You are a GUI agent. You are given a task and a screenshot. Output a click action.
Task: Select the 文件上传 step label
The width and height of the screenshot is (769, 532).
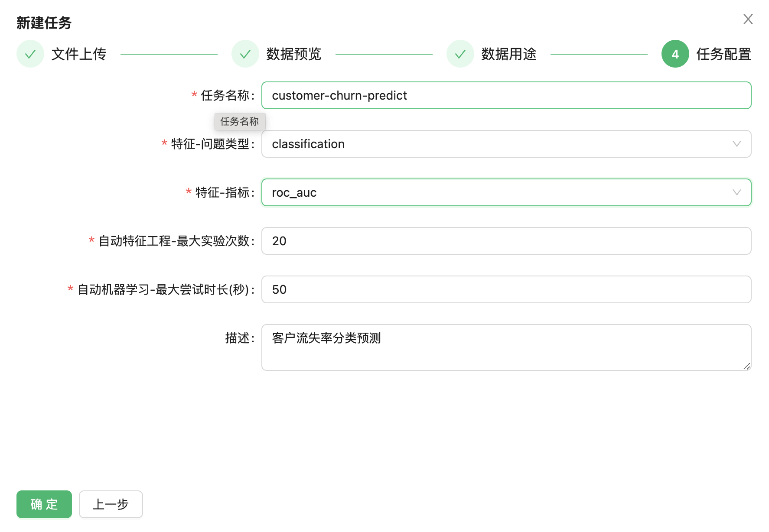click(79, 54)
